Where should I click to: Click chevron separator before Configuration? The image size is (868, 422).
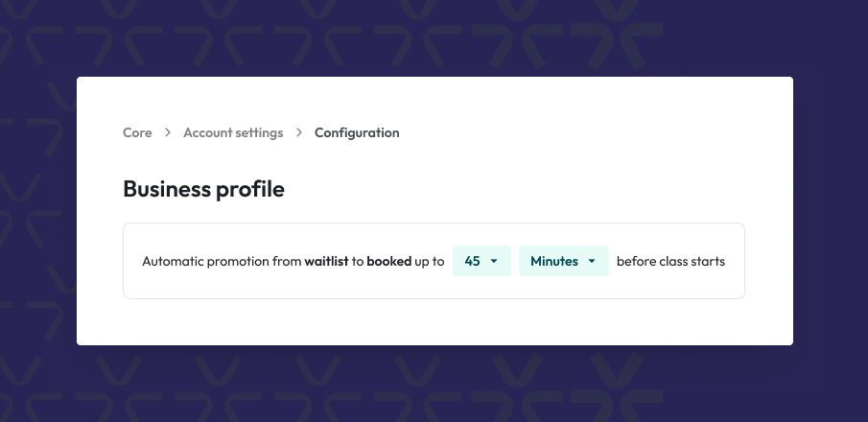(299, 133)
